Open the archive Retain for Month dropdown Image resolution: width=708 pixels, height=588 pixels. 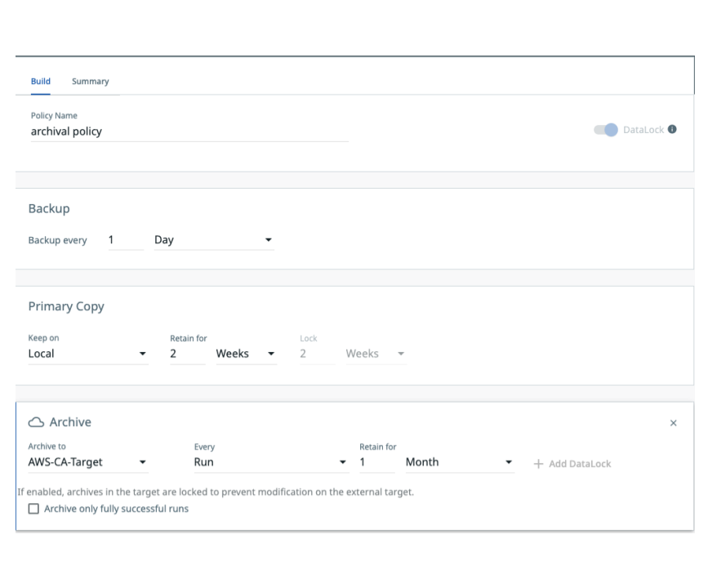pos(459,462)
